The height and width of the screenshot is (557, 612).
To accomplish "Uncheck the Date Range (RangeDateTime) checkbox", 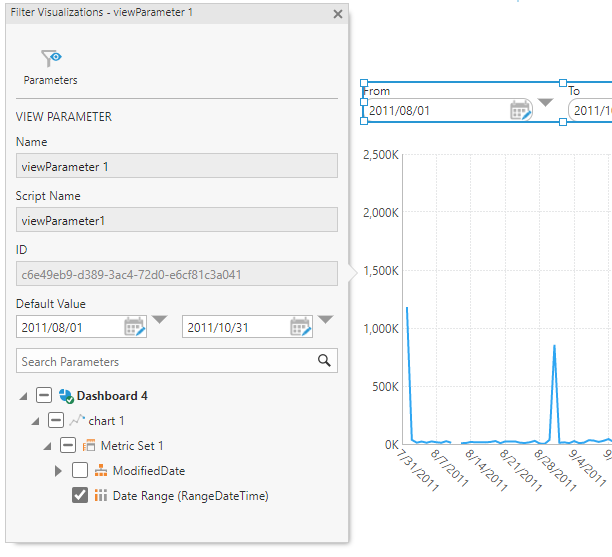I will (80, 495).
